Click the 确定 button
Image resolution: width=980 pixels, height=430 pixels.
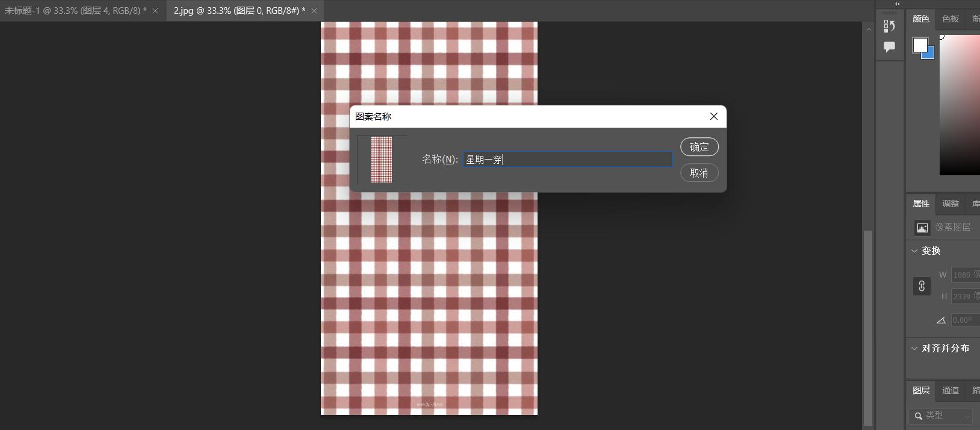coord(699,147)
